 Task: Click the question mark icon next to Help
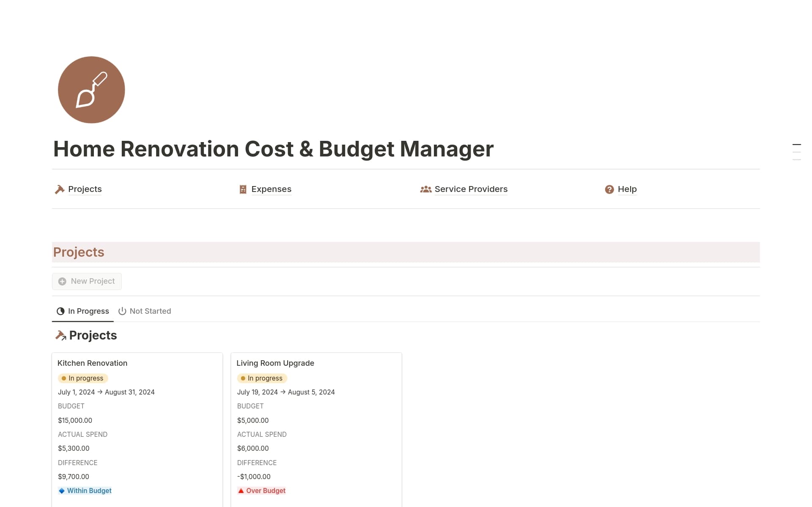(x=609, y=189)
